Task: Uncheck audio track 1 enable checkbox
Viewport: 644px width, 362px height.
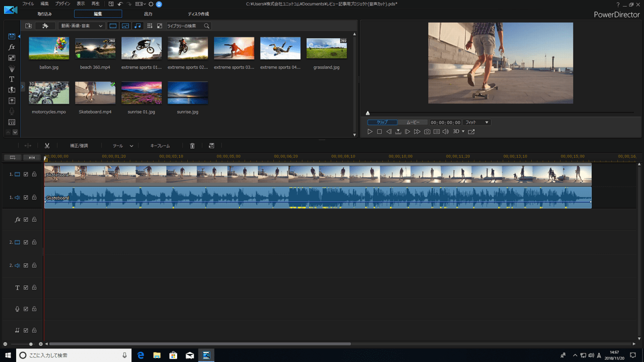Action: pyautogui.click(x=26, y=198)
